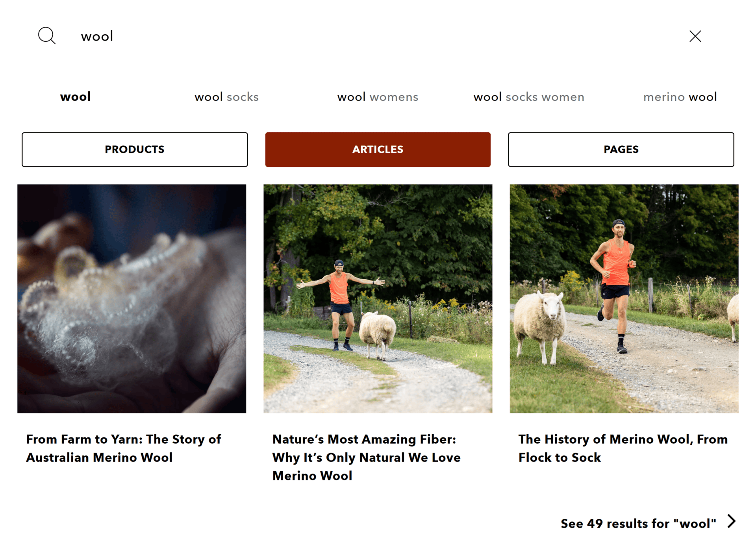Switch to the Products tab
Image resolution: width=756 pixels, height=541 pixels.
(135, 150)
